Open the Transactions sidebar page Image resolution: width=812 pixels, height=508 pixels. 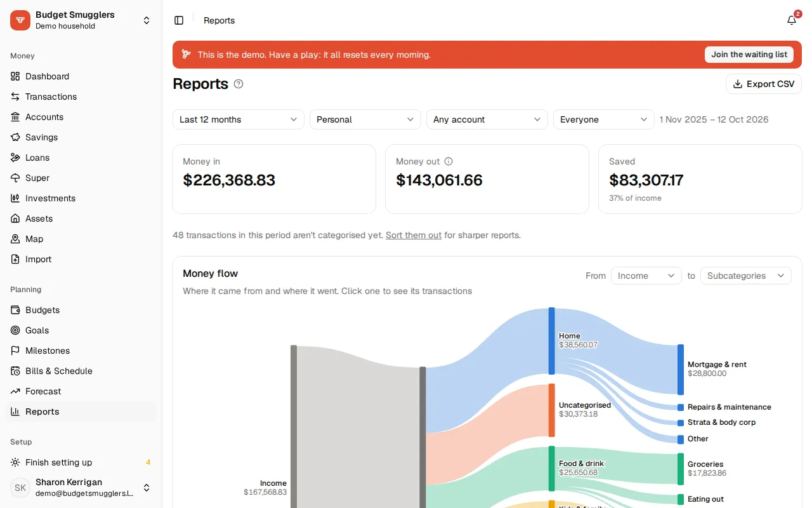tap(81, 97)
